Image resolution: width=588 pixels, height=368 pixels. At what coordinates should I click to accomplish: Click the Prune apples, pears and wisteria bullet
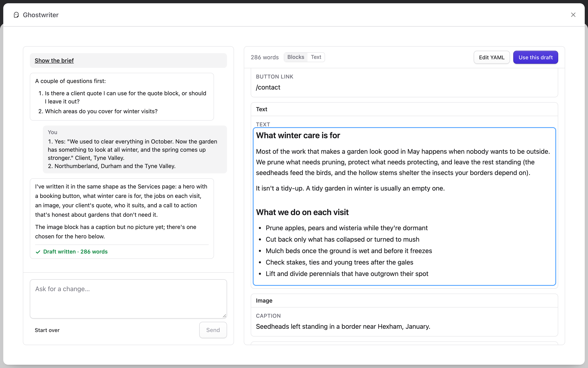pyautogui.click(x=346, y=228)
